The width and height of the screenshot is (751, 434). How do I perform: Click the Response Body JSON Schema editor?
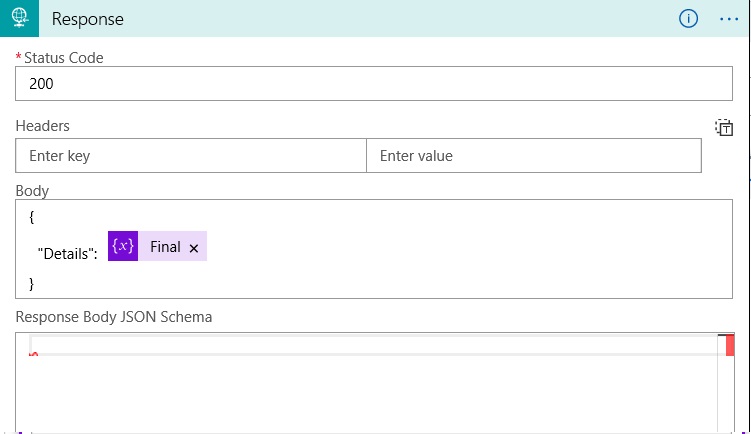(x=374, y=383)
